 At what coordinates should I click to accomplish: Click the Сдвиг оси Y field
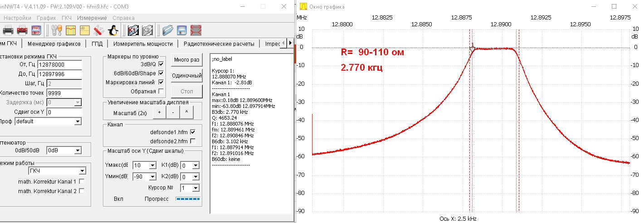click(x=64, y=111)
